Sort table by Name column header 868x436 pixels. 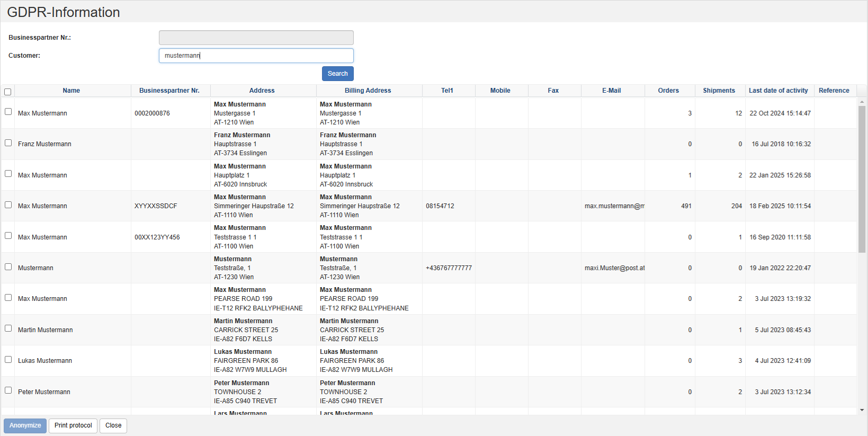point(71,91)
